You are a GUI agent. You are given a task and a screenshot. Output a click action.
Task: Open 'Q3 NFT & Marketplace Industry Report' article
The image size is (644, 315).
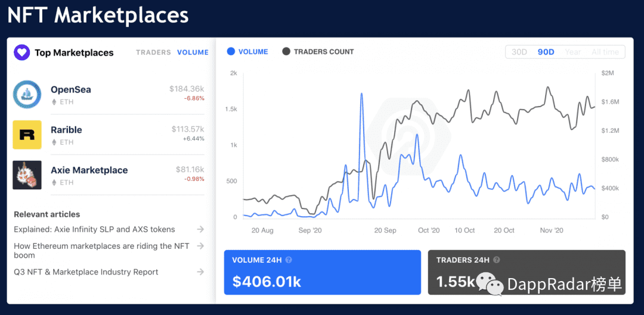point(86,272)
